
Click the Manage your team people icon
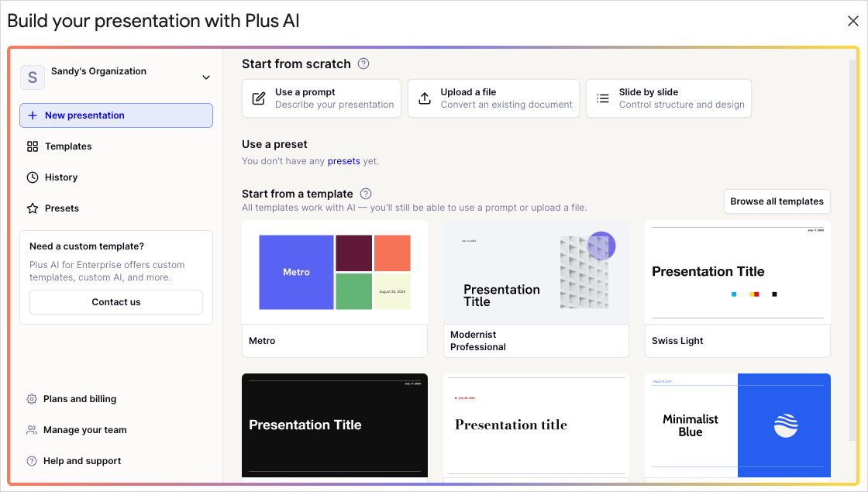click(32, 430)
